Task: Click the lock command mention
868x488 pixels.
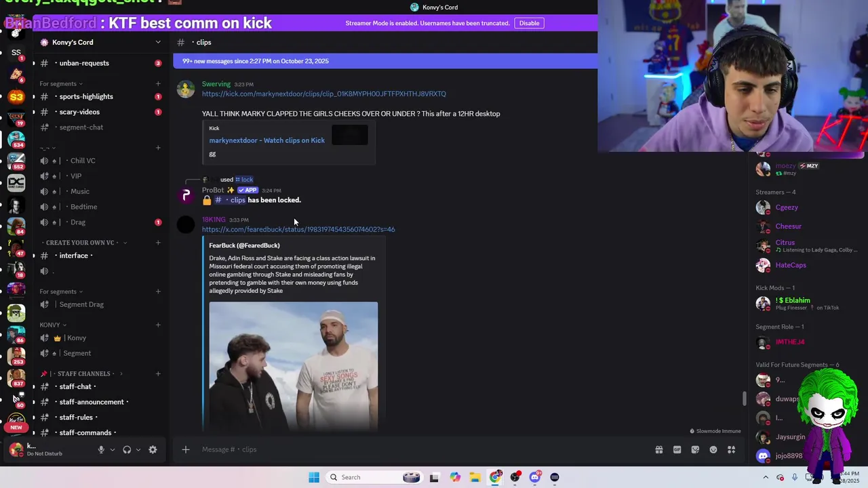Action: coord(244,180)
